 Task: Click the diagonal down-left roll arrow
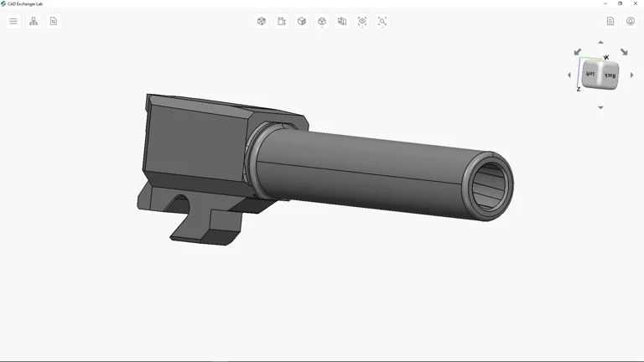click(x=578, y=52)
